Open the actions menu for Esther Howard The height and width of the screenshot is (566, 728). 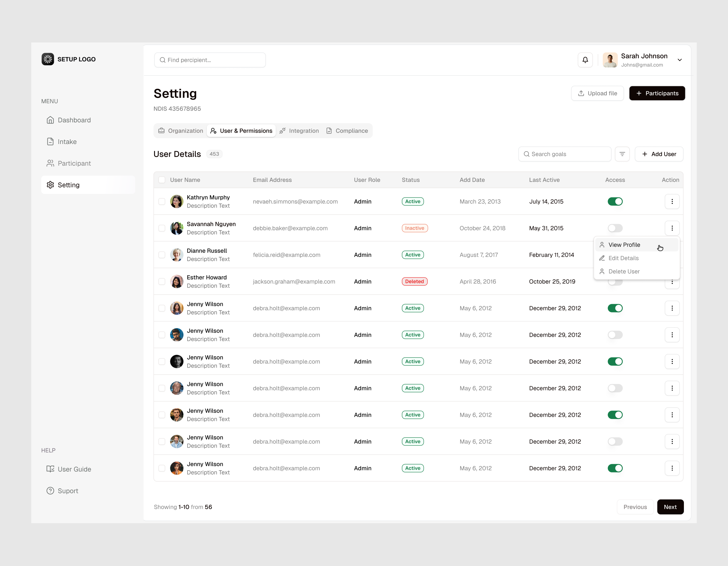(x=672, y=282)
